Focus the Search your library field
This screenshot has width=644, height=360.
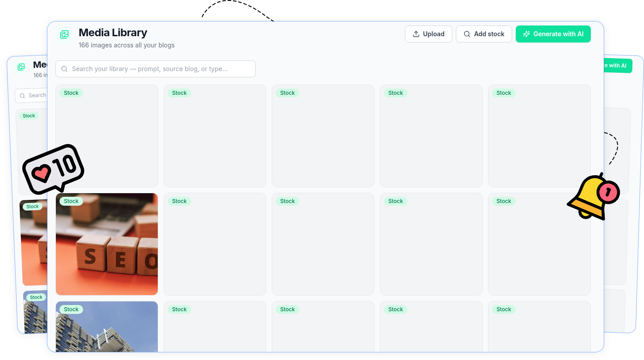(x=156, y=69)
